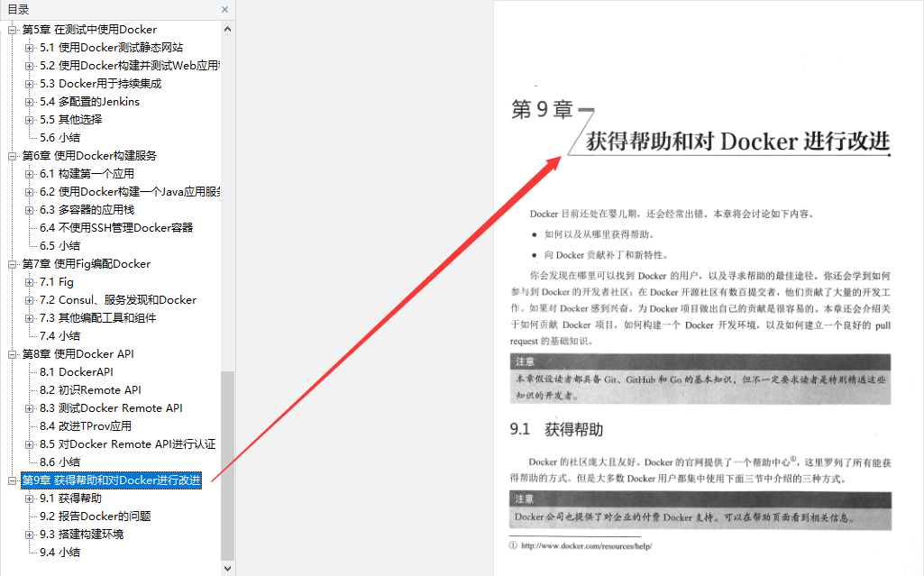Go to 6.4 不使用SSH管理Docker容器
The image size is (924, 576).
(116, 228)
